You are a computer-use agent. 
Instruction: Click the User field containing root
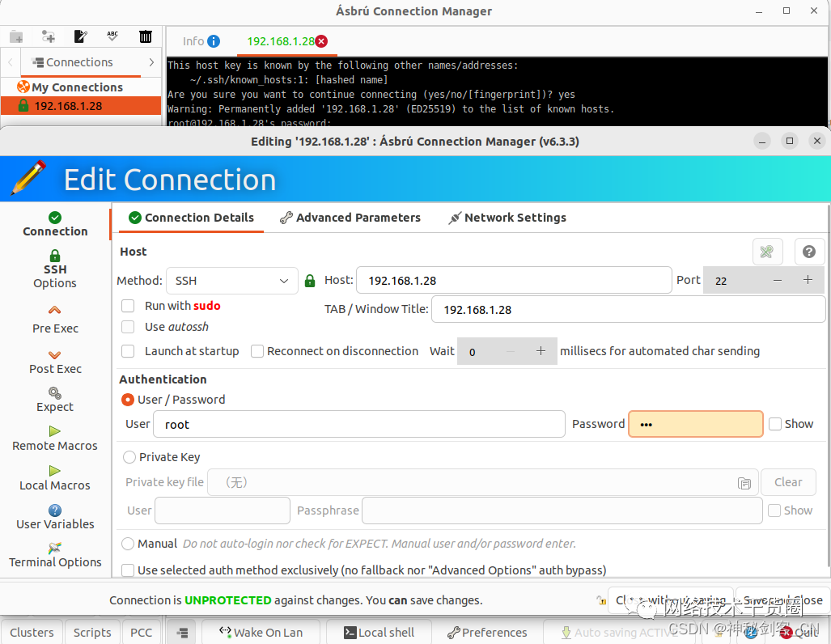(359, 424)
